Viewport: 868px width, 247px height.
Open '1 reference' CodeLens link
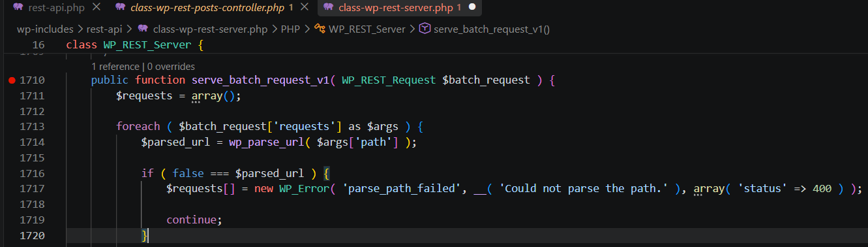pyautogui.click(x=115, y=66)
